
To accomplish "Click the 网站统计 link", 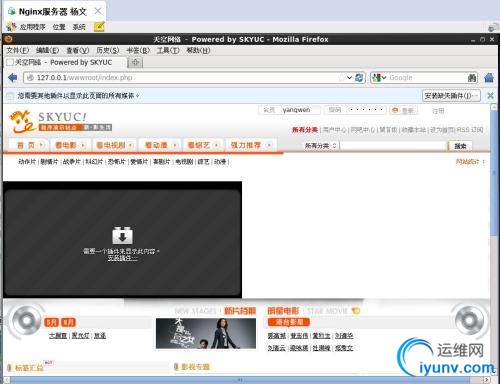I will (x=467, y=162).
